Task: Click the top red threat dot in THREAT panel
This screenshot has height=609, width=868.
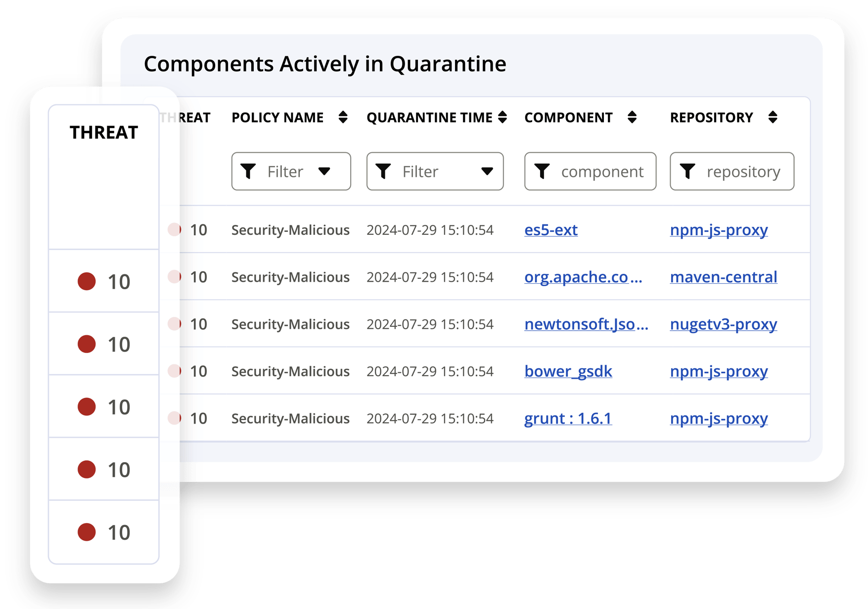Action: coord(87,282)
